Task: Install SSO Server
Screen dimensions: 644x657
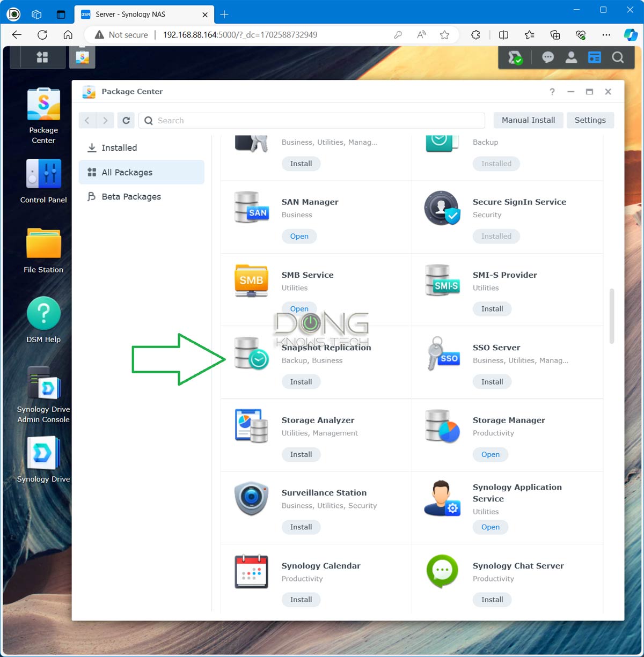Action: pyautogui.click(x=492, y=382)
